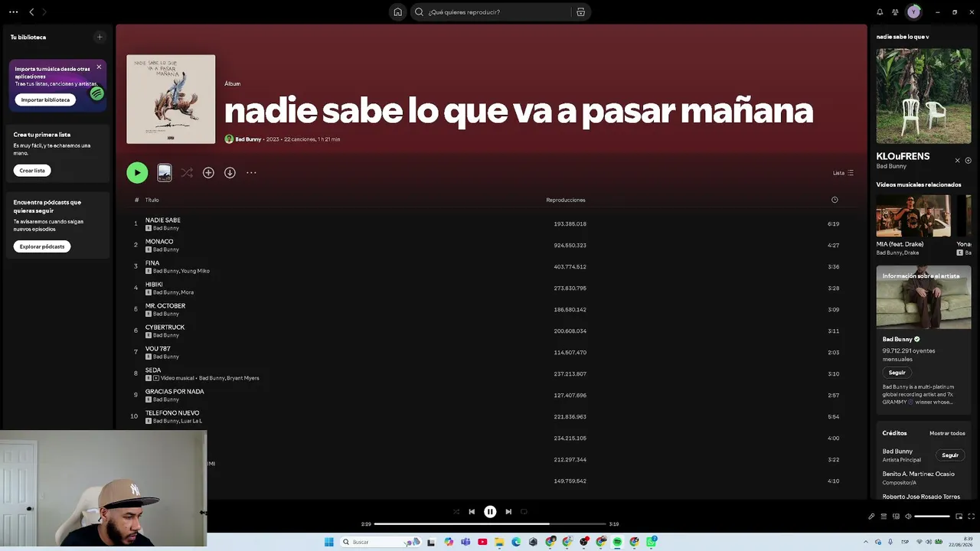Viewport: 980px width, 551px height.
Task: Open the album cover artwork
Action: coord(171,99)
